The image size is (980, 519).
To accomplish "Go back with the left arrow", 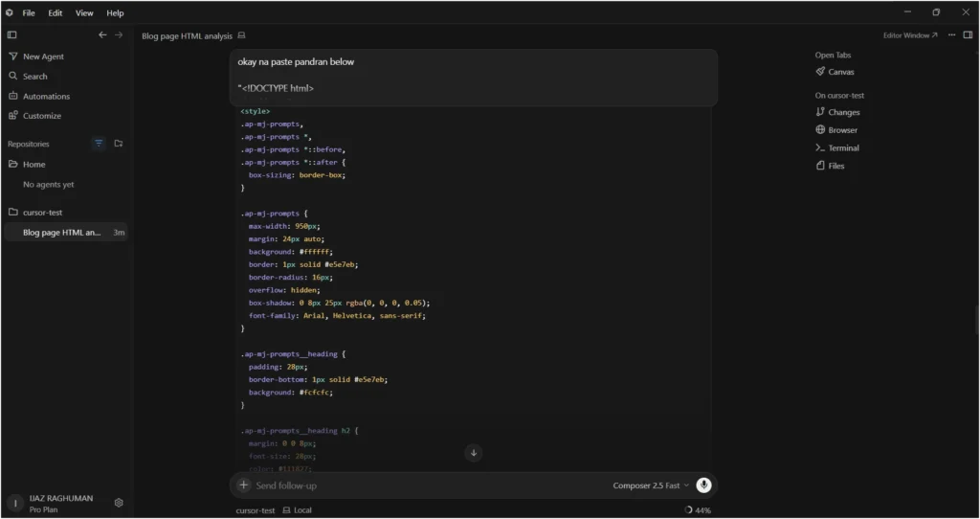I will coord(102,35).
